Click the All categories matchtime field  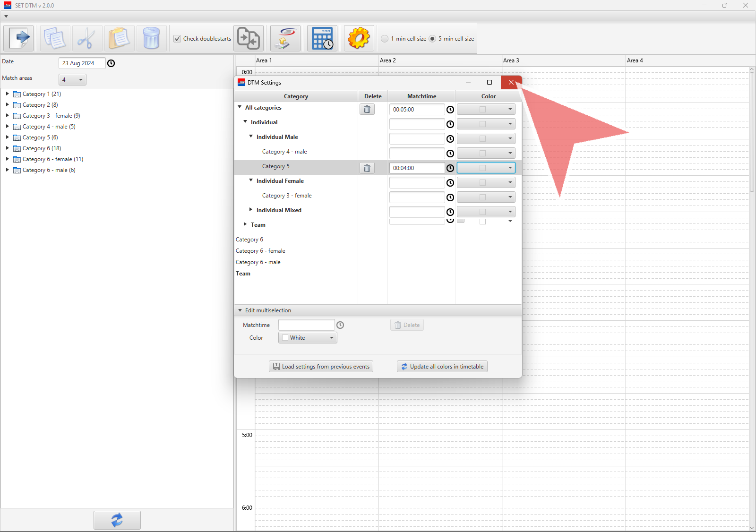[x=416, y=110]
